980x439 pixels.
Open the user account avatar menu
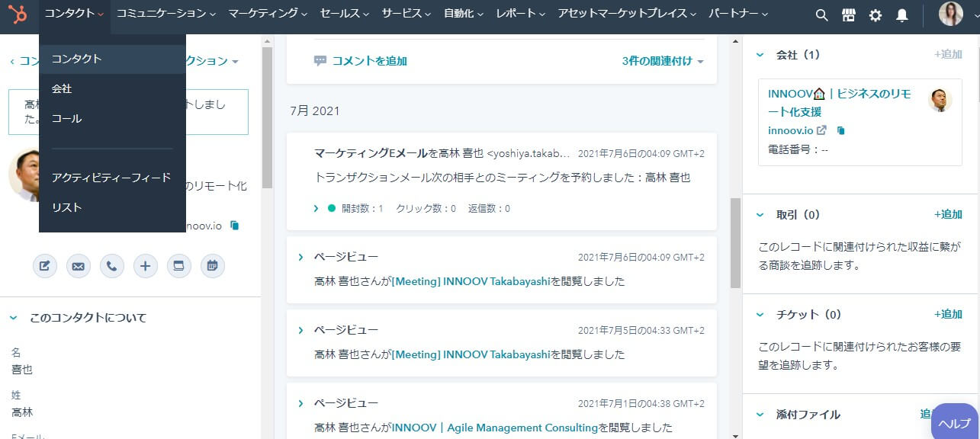(951, 14)
